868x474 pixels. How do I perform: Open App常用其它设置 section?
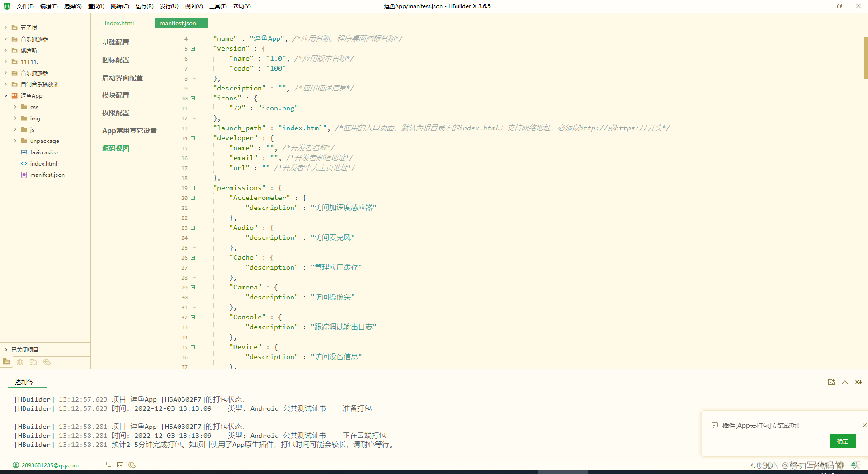[x=129, y=130]
